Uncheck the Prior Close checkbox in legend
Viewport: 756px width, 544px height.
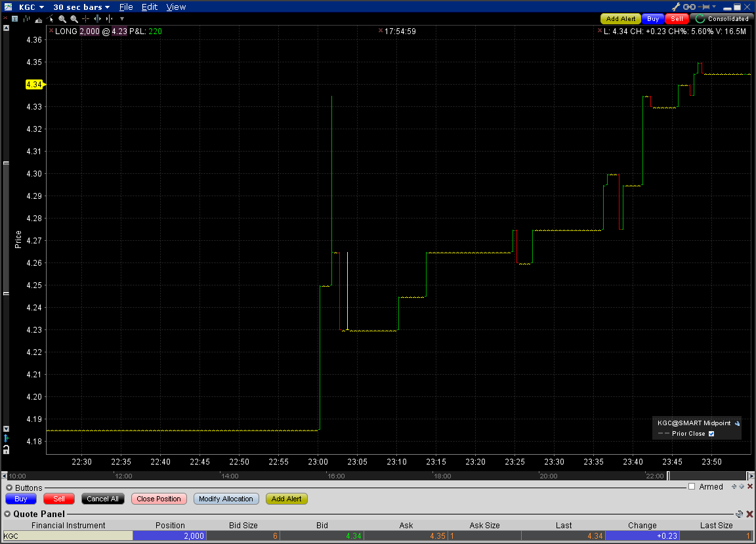[711, 434]
